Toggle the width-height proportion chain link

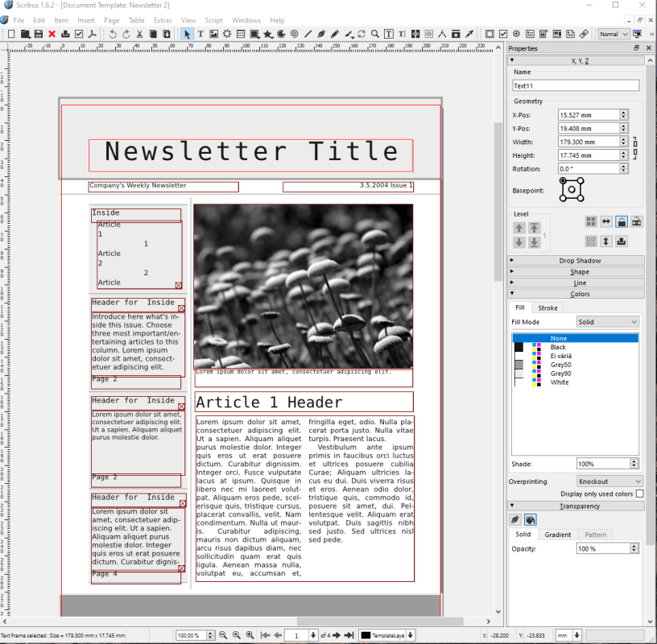(634, 147)
